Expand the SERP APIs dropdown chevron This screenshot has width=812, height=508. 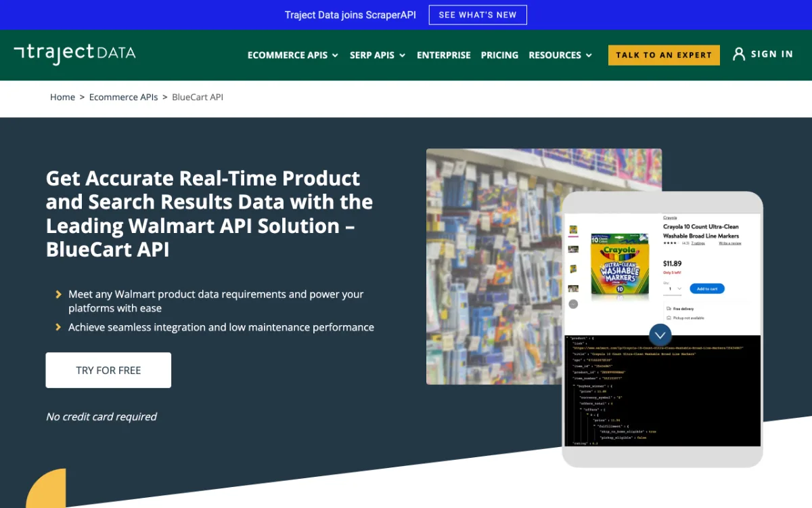(402, 56)
